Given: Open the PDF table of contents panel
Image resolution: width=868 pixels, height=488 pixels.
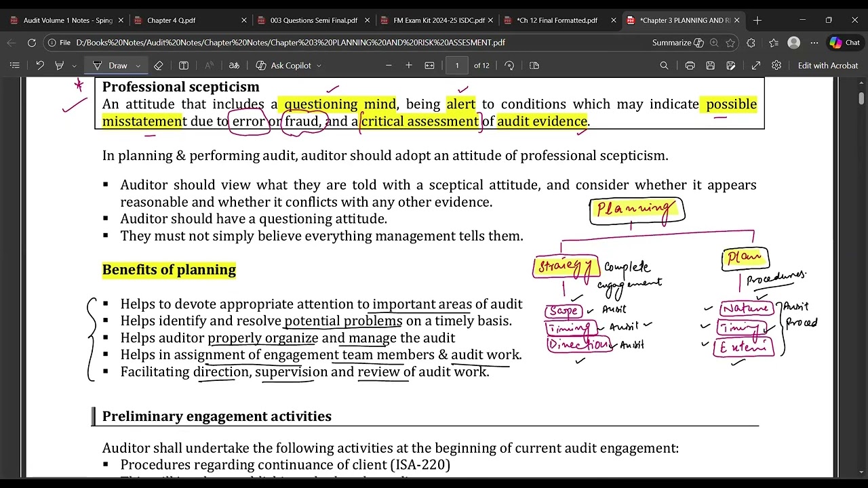Looking at the screenshot, I should 14,65.
